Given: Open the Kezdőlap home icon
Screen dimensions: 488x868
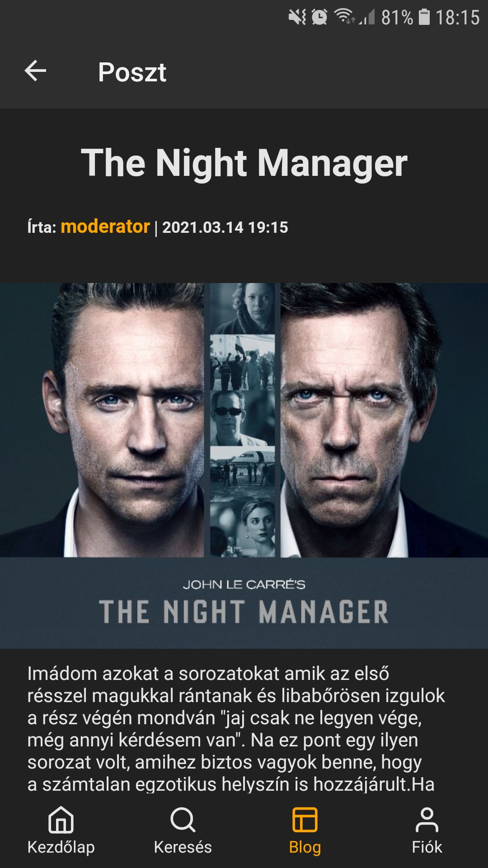Looking at the screenshot, I should coord(61,820).
